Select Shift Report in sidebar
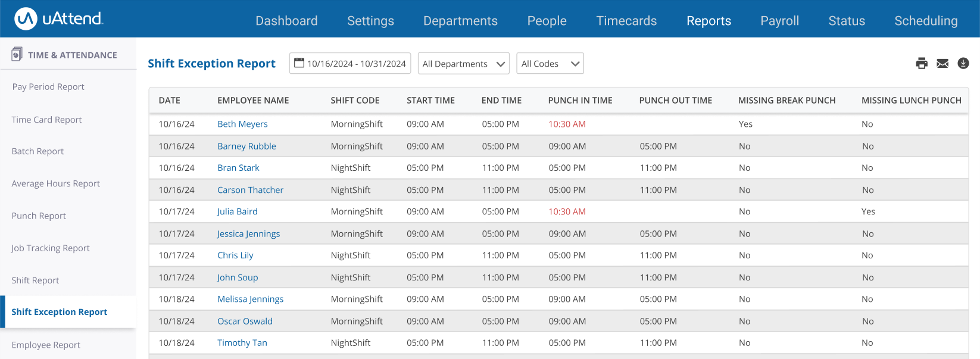Image resolution: width=980 pixels, height=359 pixels. (35, 280)
